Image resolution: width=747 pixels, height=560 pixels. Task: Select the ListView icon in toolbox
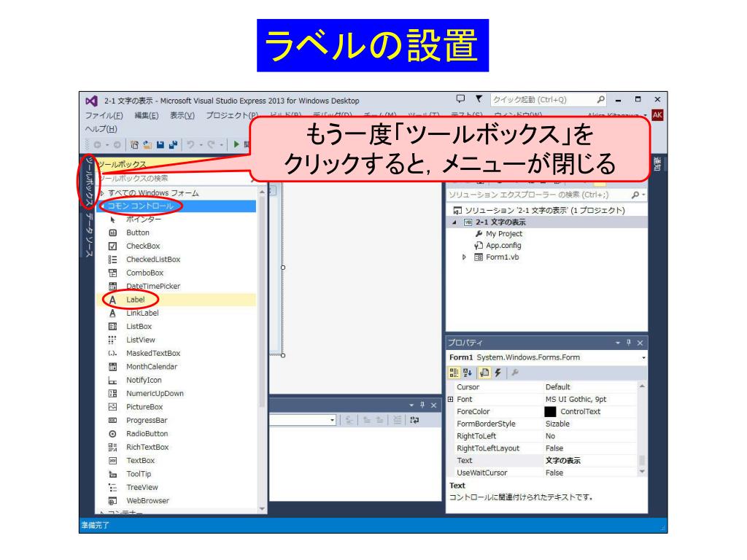pyautogui.click(x=113, y=340)
